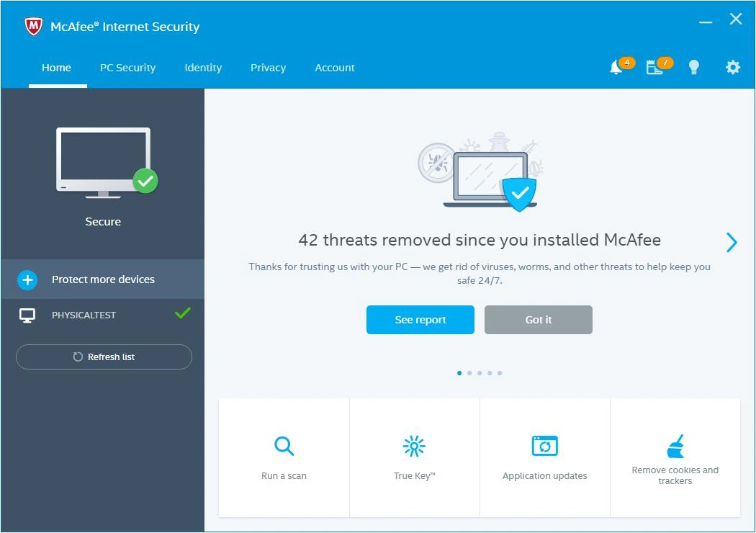Open Application updates icon

pos(544,445)
